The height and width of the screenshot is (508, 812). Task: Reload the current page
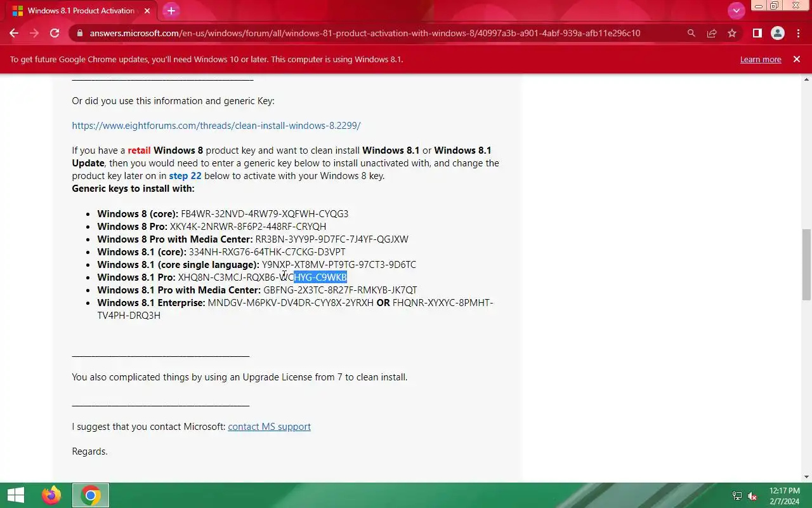(x=55, y=33)
